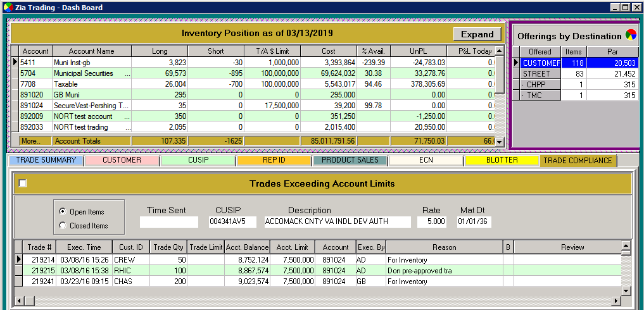Expand the Municipal Securities account name ellipsis

tap(127, 73)
